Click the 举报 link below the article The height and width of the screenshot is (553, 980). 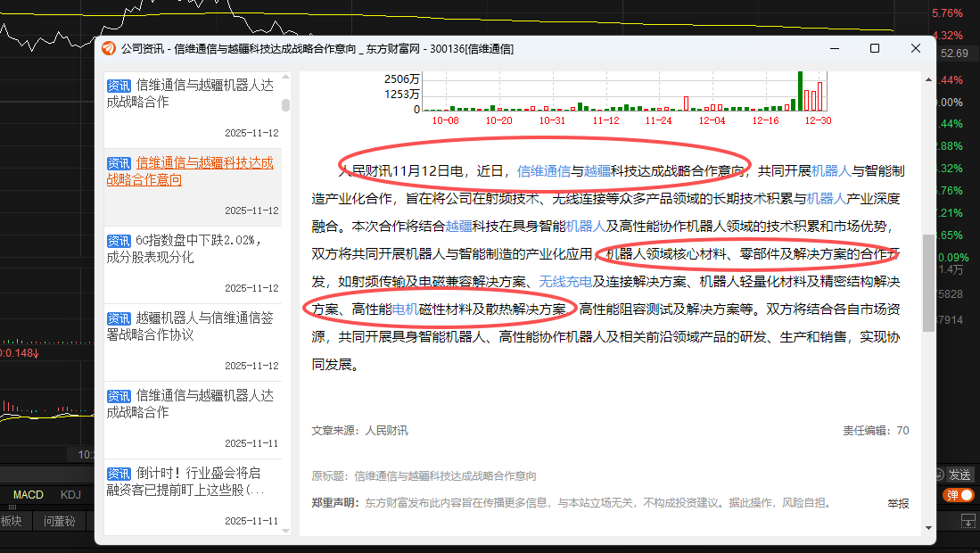[898, 504]
